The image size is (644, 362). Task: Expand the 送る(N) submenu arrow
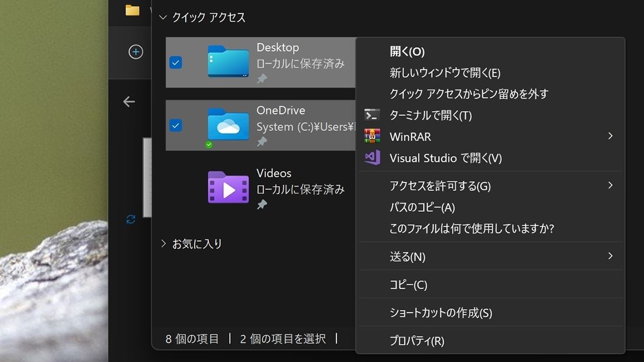pyautogui.click(x=610, y=256)
